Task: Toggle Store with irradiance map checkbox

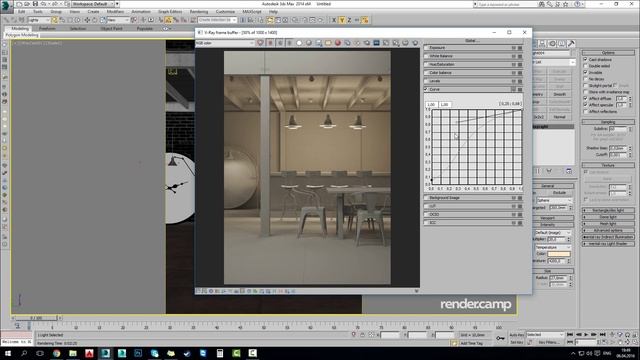Action: (586, 92)
